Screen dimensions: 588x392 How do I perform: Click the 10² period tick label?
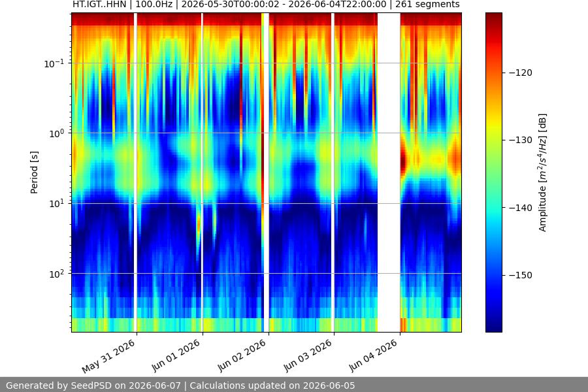point(56,274)
